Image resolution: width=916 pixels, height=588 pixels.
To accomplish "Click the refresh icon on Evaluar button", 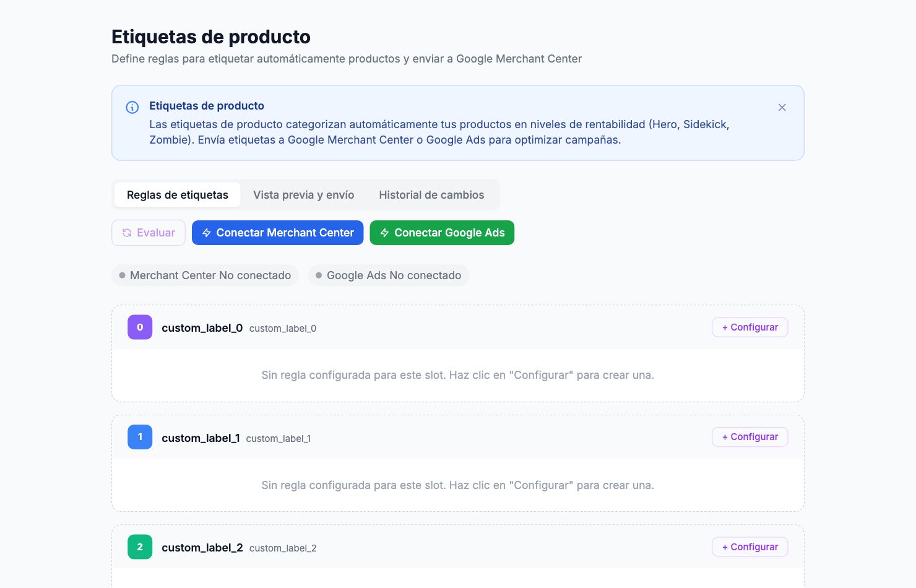I will click(x=127, y=233).
